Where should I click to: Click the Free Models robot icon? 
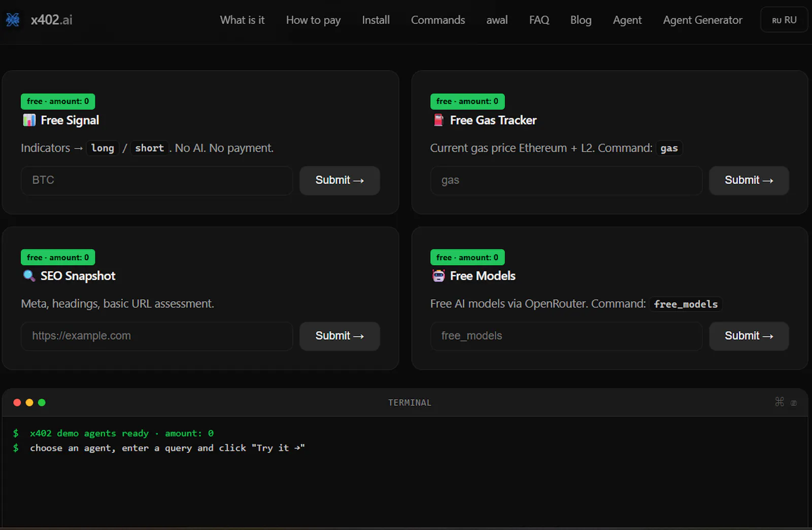pyautogui.click(x=438, y=276)
